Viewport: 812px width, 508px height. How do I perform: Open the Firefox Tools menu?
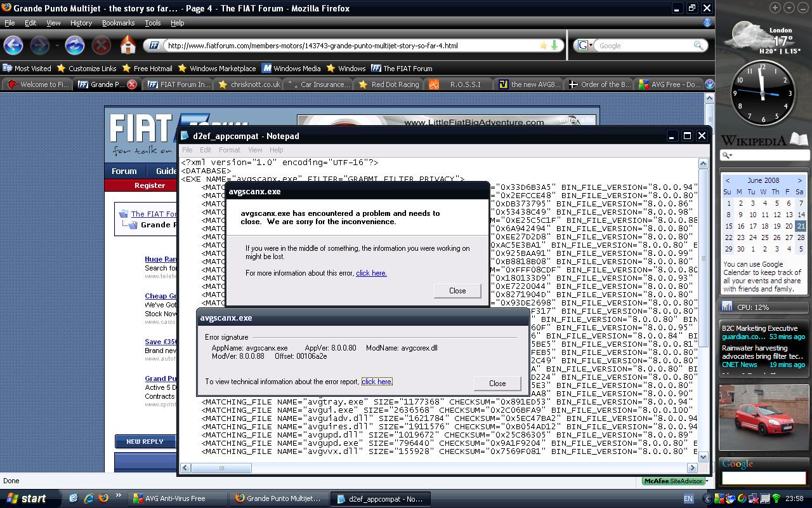point(152,23)
